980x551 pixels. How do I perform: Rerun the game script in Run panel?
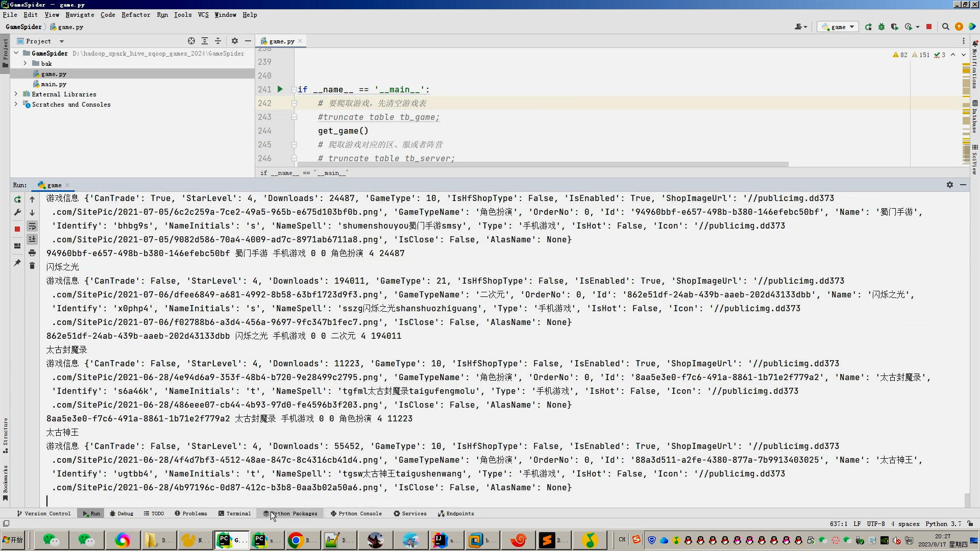coord(17,199)
